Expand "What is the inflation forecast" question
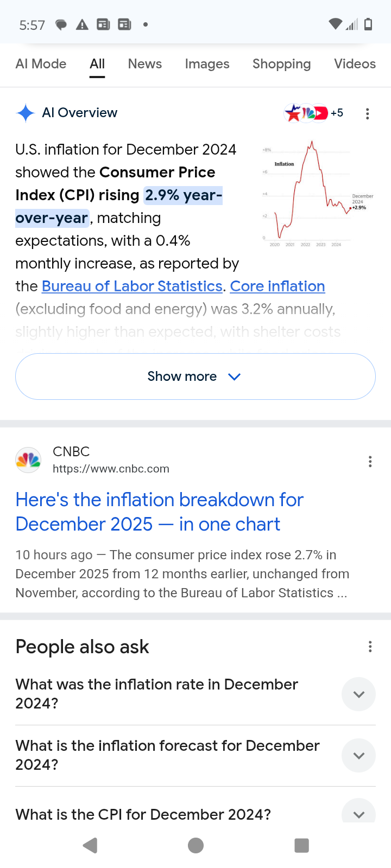This screenshot has height=868, width=391. pyautogui.click(x=358, y=755)
